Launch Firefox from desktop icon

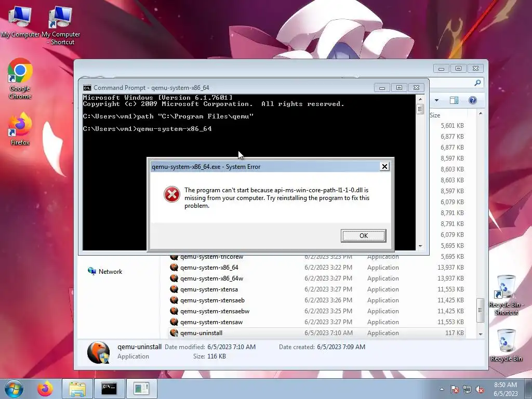[x=20, y=129]
